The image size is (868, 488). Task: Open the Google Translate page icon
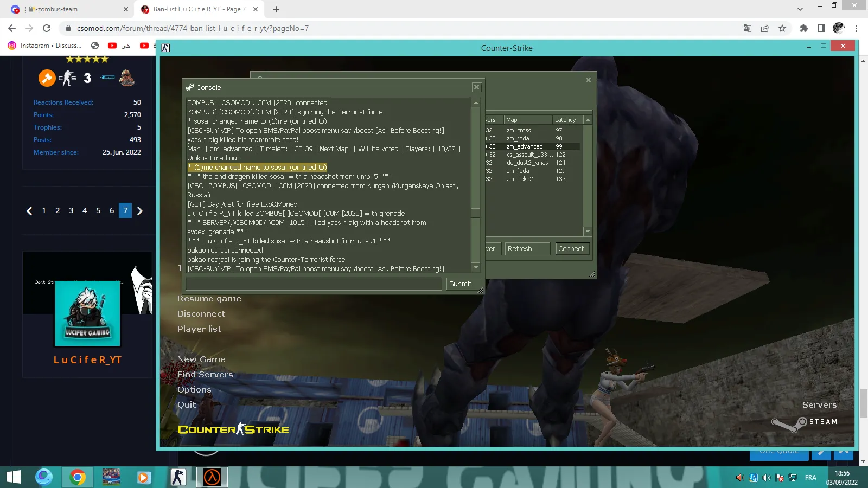[x=748, y=28]
